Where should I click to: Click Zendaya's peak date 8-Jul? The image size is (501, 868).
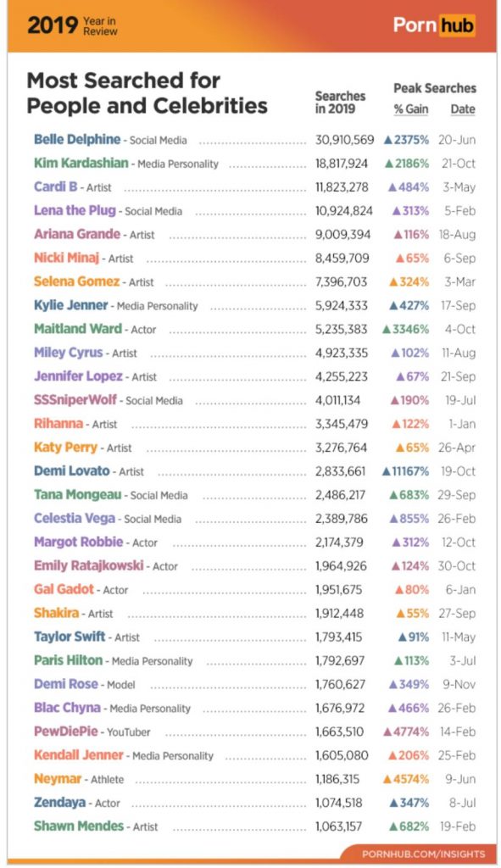point(462,803)
